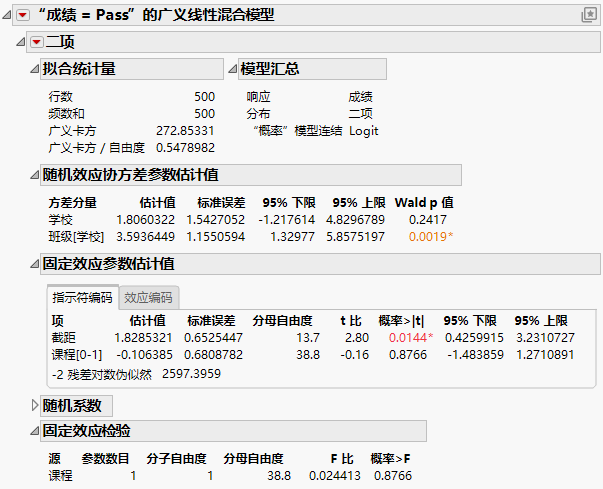Collapse the 模型汇总 section

pos(233,69)
